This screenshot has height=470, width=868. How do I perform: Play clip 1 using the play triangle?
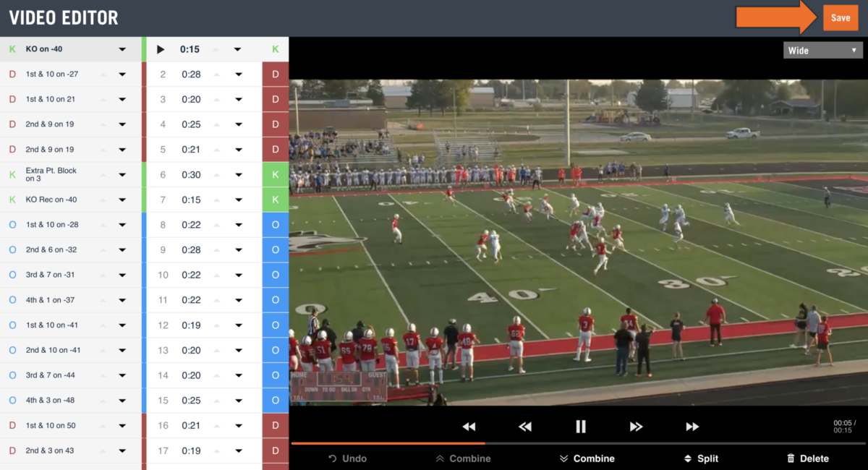[x=161, y=48]
